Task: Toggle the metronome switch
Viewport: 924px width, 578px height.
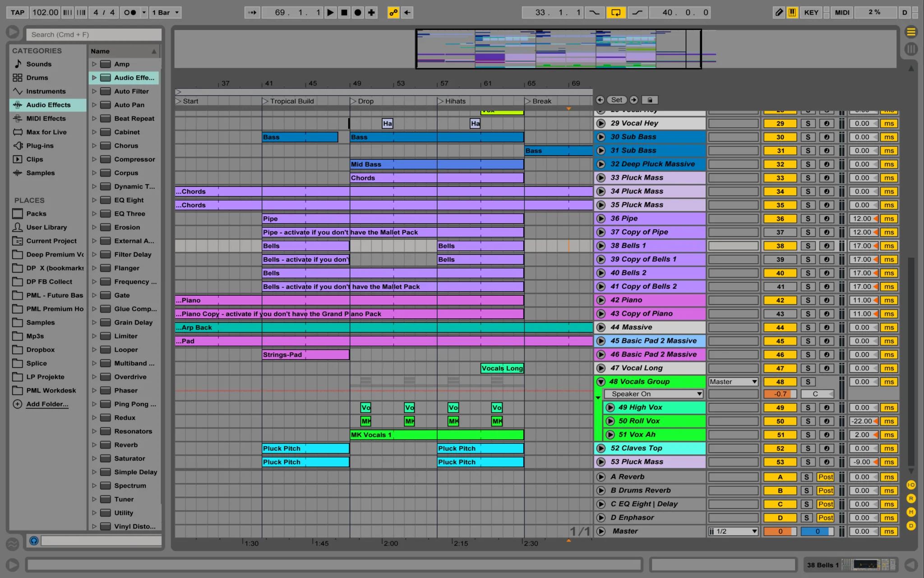Action: pos(129,12)
